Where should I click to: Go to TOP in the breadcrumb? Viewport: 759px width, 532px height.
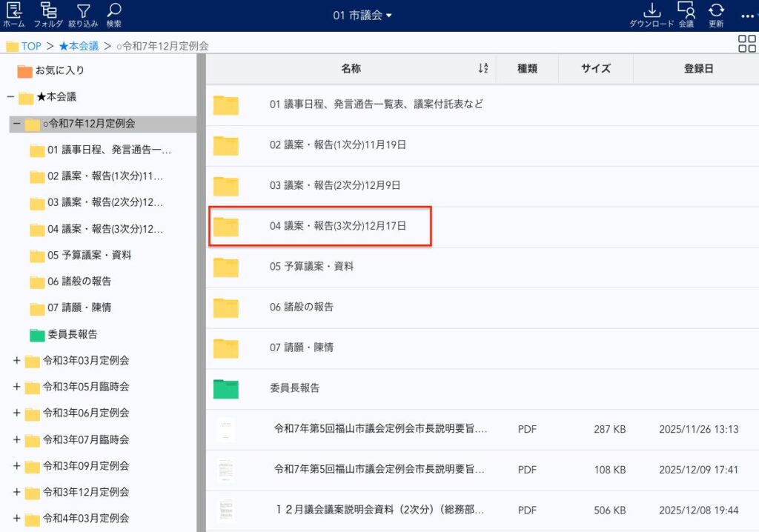click(x=30, y=46)
